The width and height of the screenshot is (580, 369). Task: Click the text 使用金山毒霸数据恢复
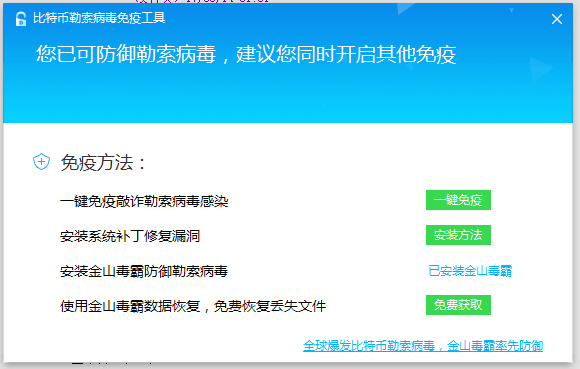pyautogui.click(x=130, y=306)
